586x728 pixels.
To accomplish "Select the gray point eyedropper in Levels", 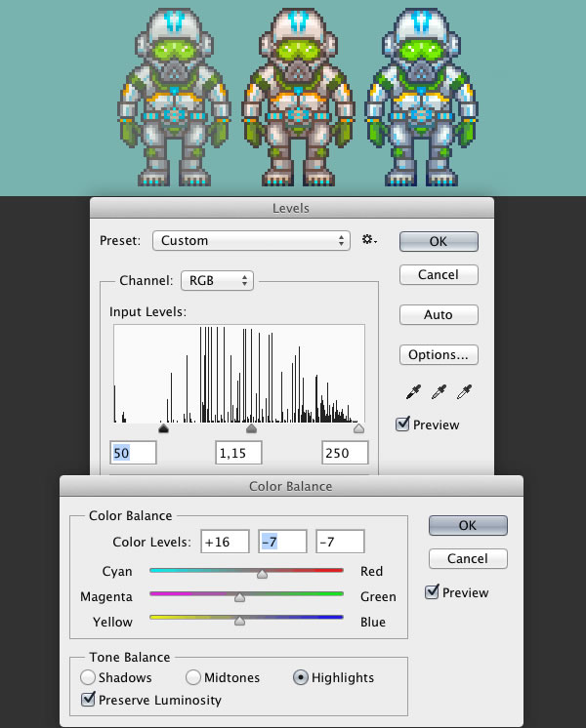I will [x=439, y=392].
